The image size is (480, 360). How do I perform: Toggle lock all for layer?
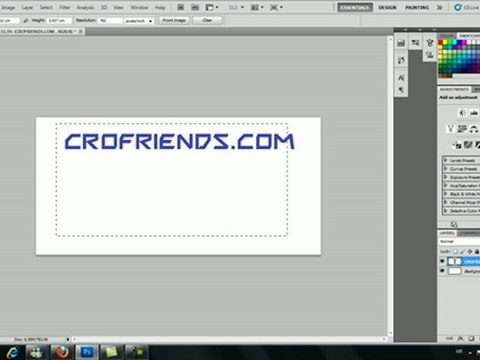(x=477, y=252)
